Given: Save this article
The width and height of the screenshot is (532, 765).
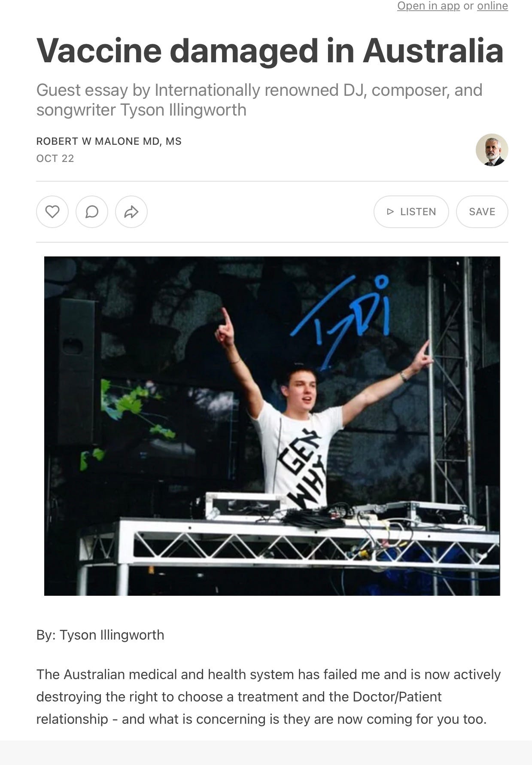Looking at the screenshot, I should point(482,212).
